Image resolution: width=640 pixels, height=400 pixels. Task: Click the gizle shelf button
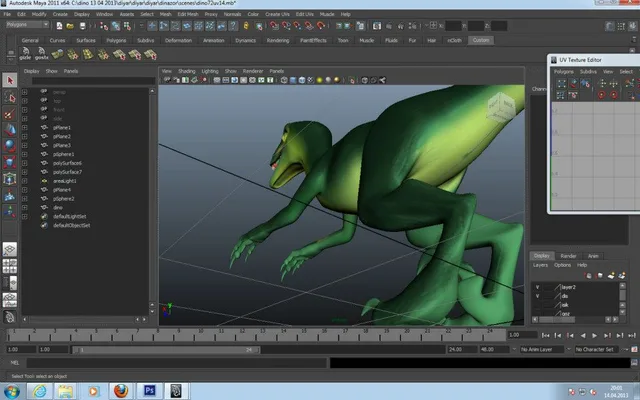25,54
